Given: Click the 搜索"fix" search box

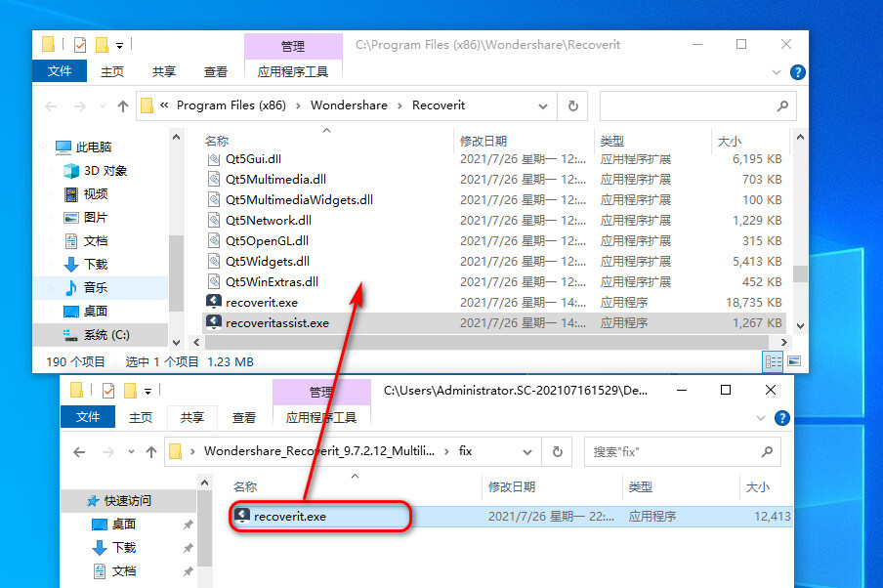Looking at the screenshot, I should [x=674, y=451].
